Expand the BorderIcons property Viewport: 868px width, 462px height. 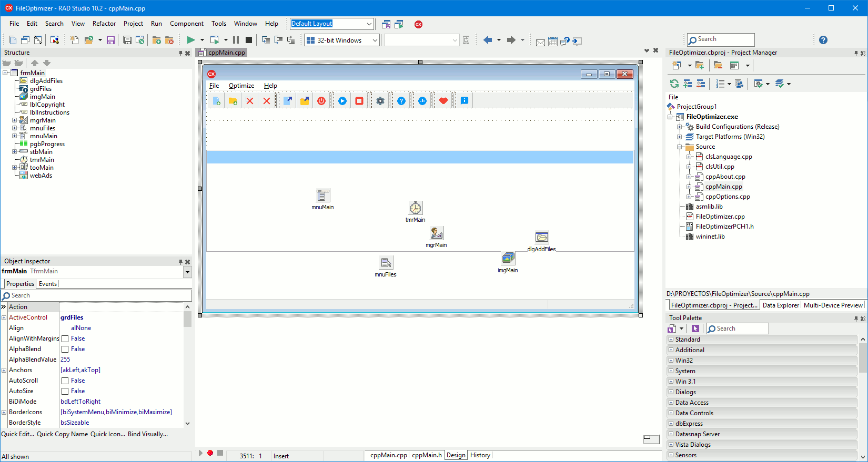point(4,413)
